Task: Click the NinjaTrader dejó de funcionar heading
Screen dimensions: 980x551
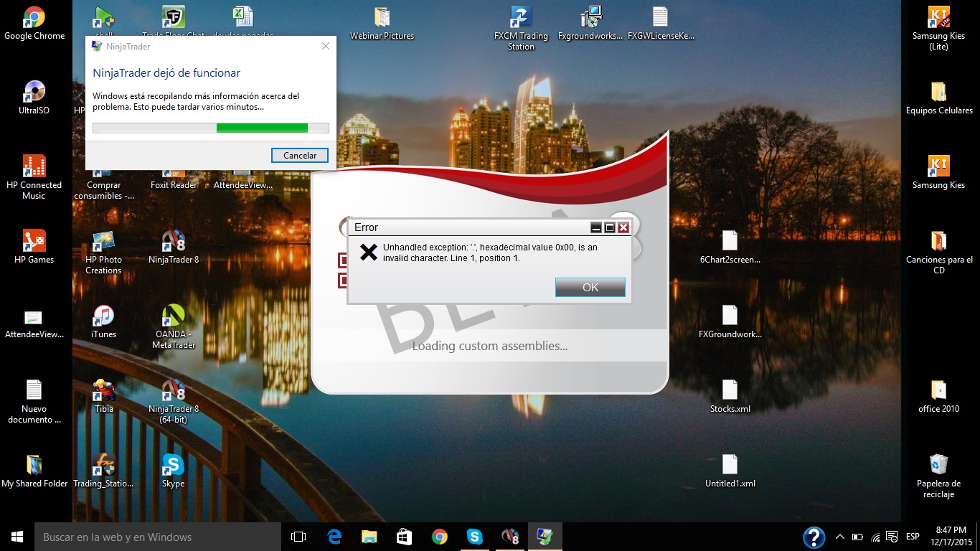Action: (x=166, y=72)
